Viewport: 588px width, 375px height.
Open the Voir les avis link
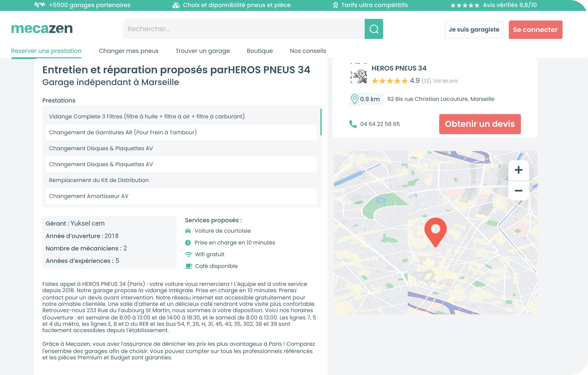coord(445,81)
